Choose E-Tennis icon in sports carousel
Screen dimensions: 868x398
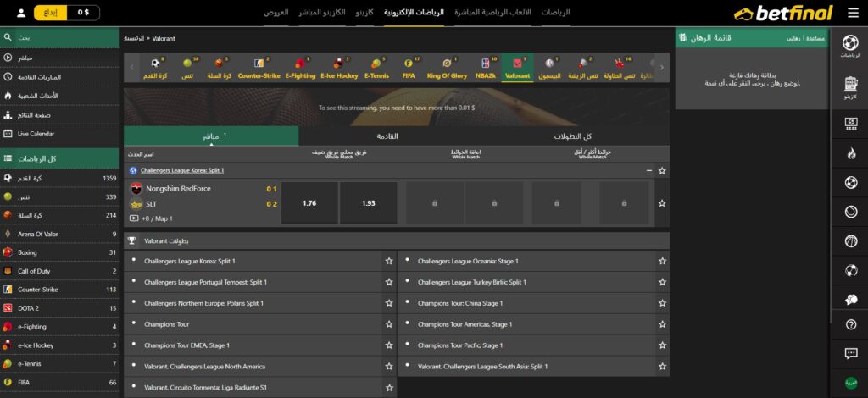[x=376, y=68]
